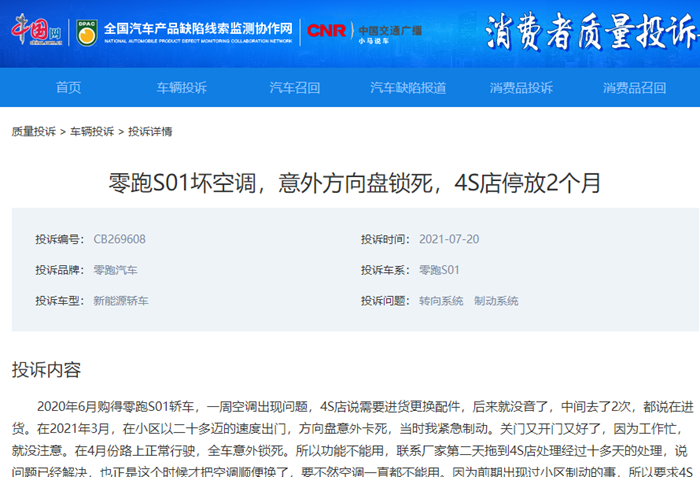Click the complaint title 零跑S01坏空调
The height and width of the screenshot is (477, 700).
tap(355, 183)
